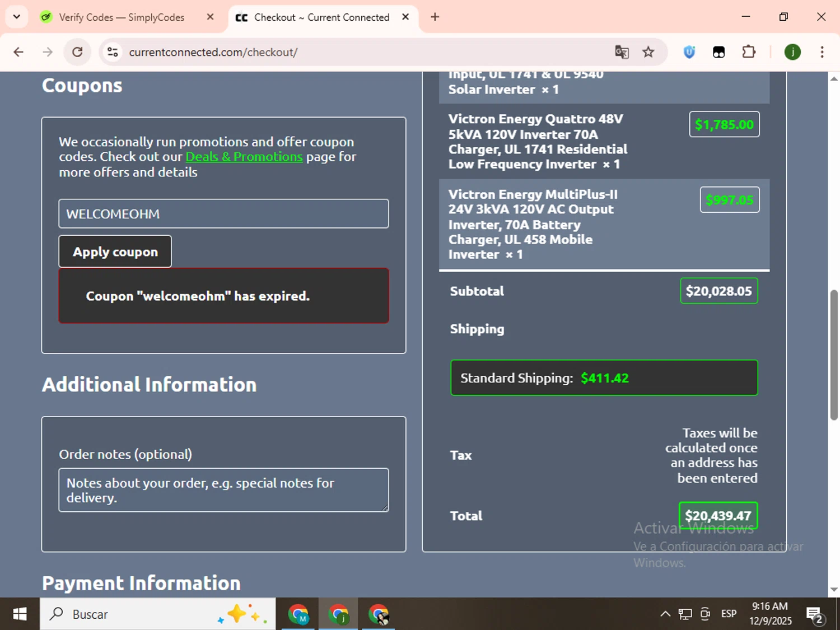Click the Coupons heading
840x630 pixels.
(82, 86)
